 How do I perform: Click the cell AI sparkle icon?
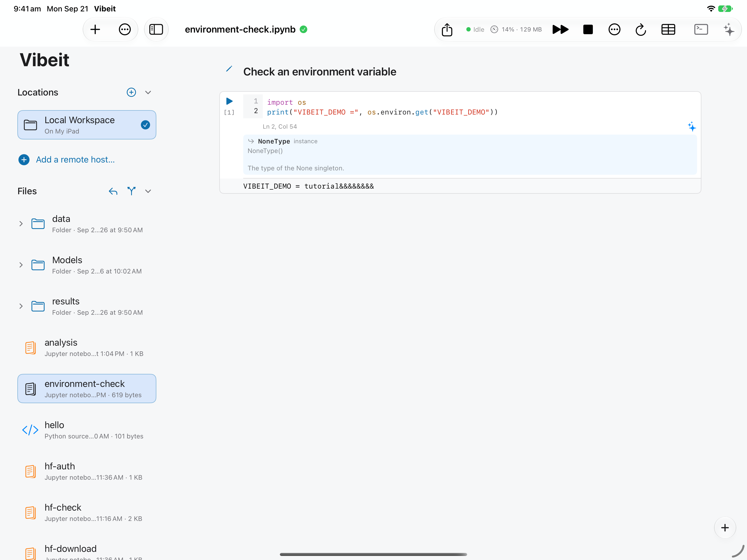[x=692, y=127]
